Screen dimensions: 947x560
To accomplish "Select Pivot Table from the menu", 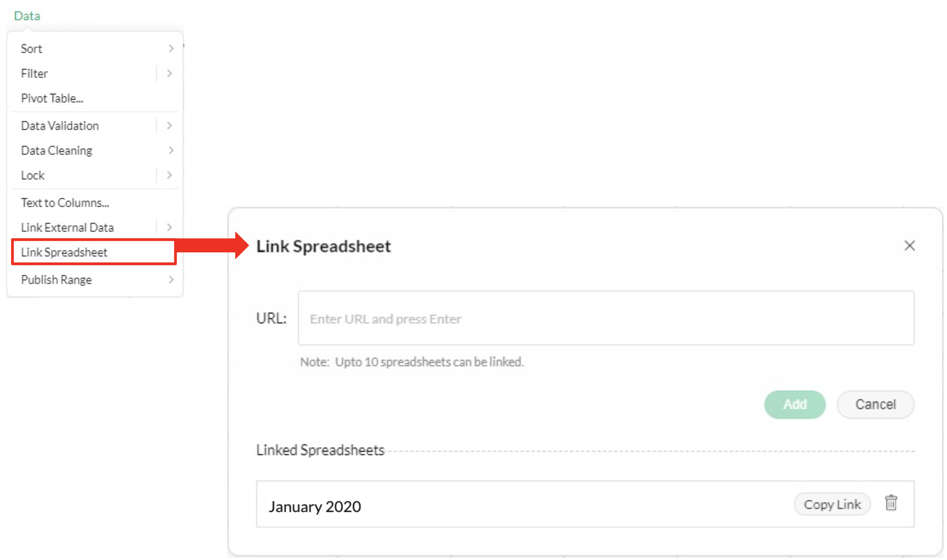I will (52, 98).
